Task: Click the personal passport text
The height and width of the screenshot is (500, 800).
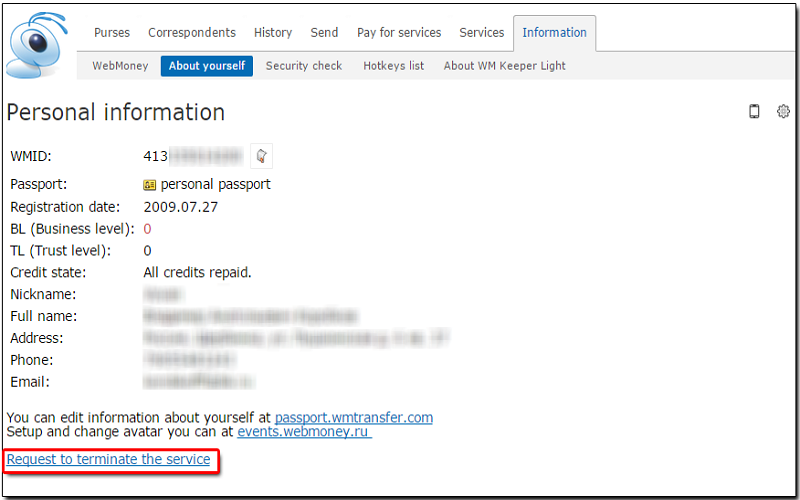Action: tap(215, 184)
